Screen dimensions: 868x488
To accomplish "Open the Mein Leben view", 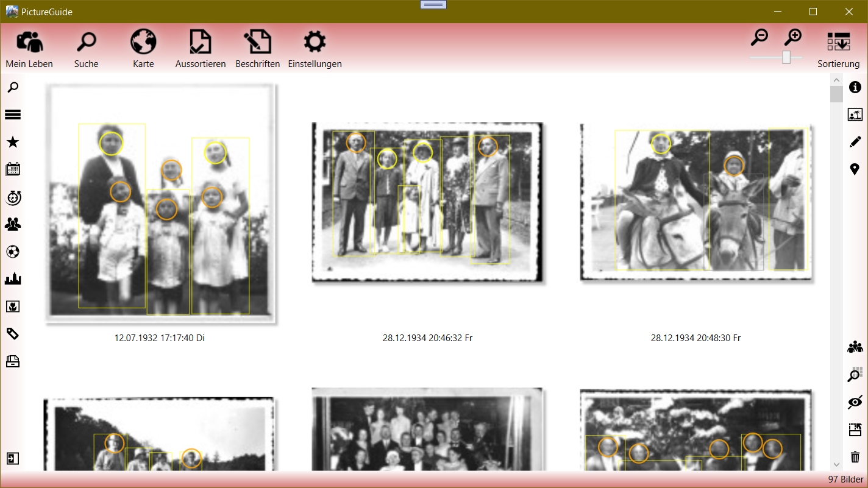I will pos(29,49).
